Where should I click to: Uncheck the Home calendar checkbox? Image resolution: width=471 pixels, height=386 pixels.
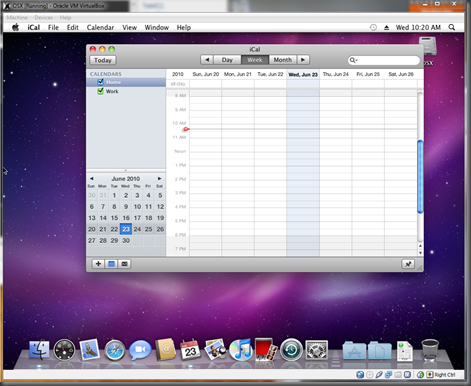[x=100, y=82]
